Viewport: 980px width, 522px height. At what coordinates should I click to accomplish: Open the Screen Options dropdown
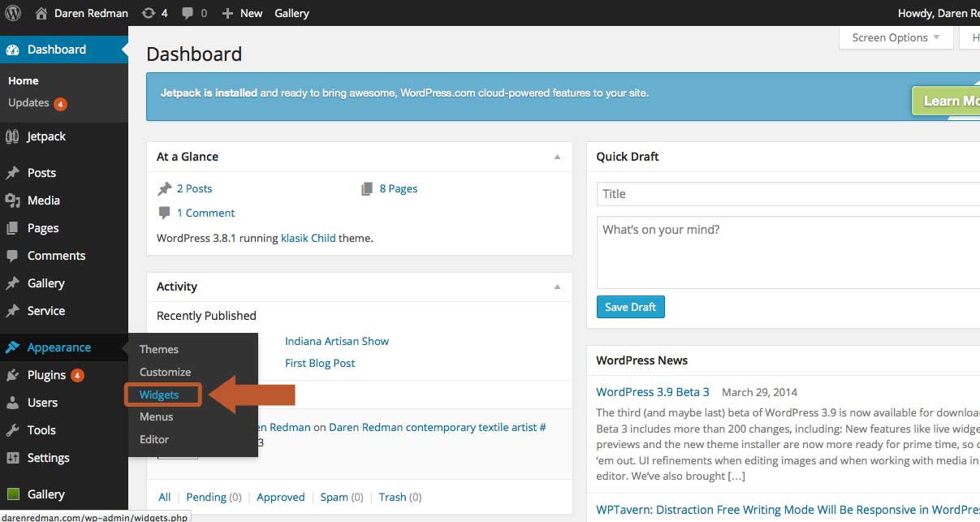896,37
